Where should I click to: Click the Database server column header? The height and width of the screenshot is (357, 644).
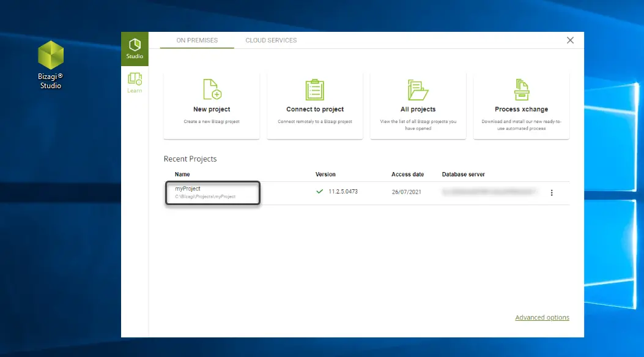(464, 175)
